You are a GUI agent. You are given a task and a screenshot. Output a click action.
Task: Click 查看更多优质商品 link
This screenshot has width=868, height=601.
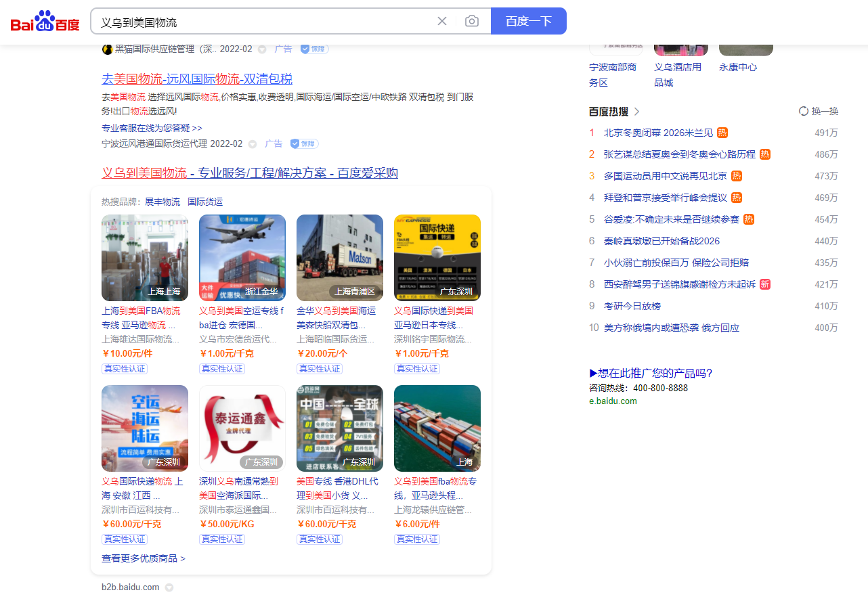(144, 558)
